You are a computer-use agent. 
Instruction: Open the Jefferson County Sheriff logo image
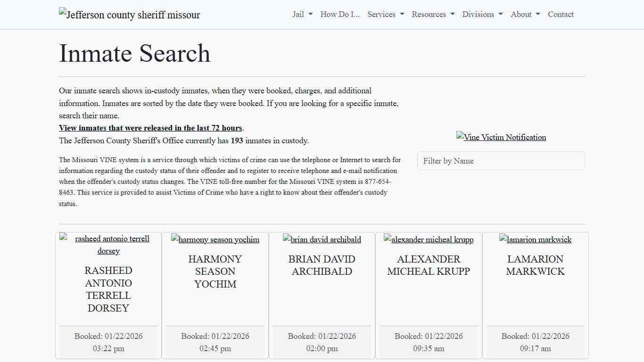pos(129,15)
